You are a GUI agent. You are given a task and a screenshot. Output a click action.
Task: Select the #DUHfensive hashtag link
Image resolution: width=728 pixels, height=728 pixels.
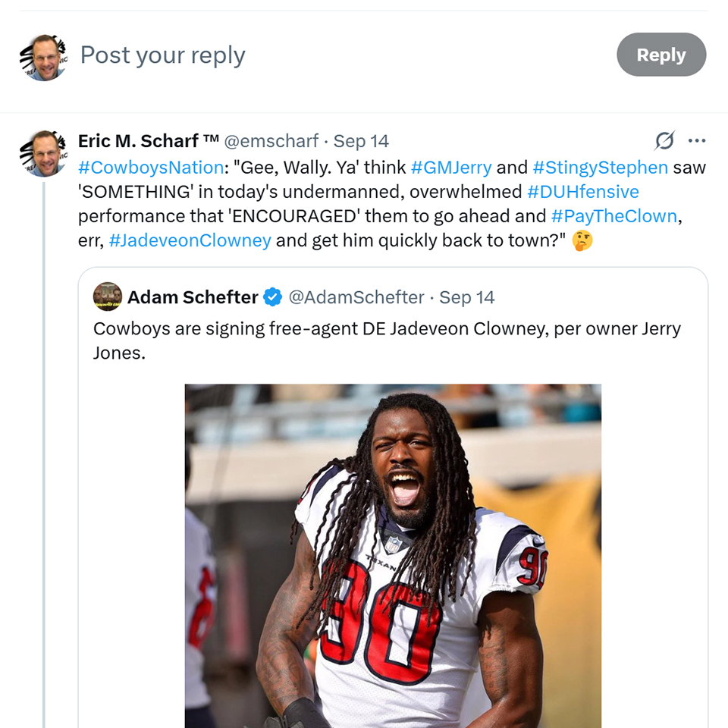point(582,191)
